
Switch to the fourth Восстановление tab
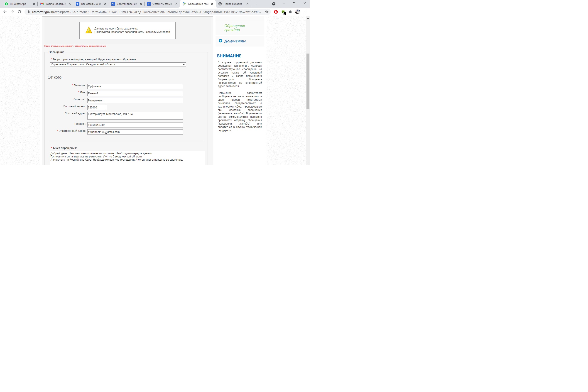(x=127, y=4)
